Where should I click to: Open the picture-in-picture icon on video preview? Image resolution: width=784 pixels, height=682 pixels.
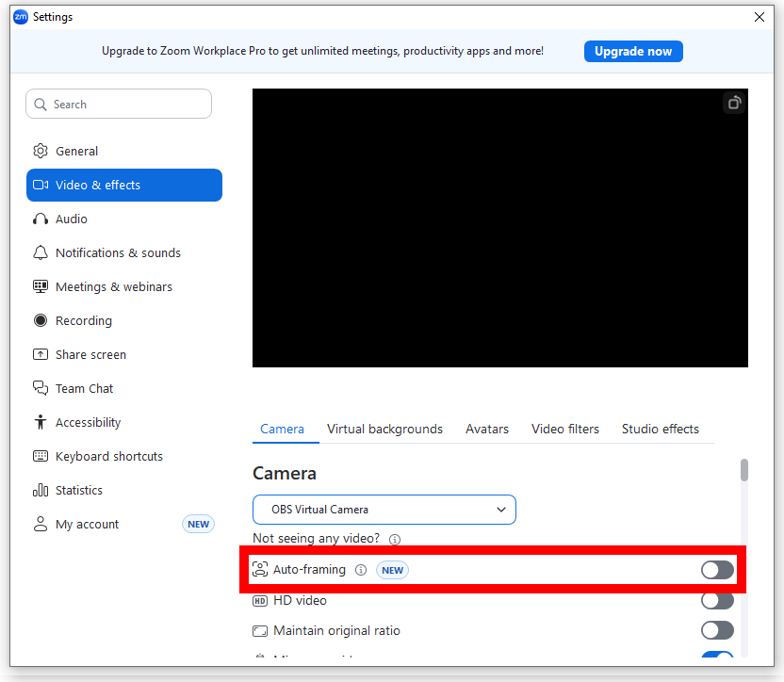click(x=733, y=103)
